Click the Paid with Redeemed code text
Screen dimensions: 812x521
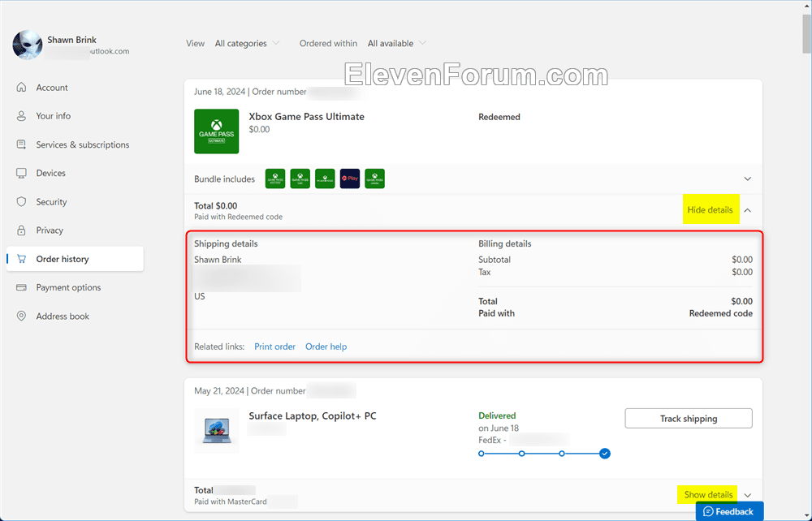click(x=238, y=217)
